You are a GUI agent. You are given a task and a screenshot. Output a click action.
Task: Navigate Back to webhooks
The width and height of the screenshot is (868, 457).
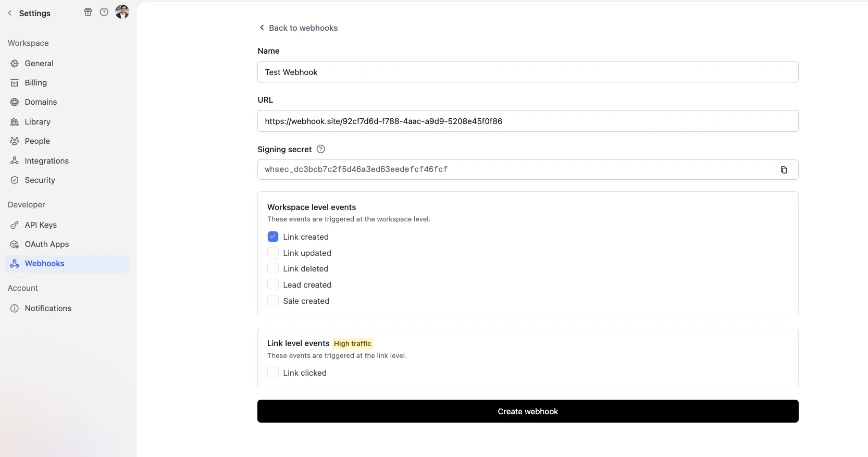click(298, 28)
